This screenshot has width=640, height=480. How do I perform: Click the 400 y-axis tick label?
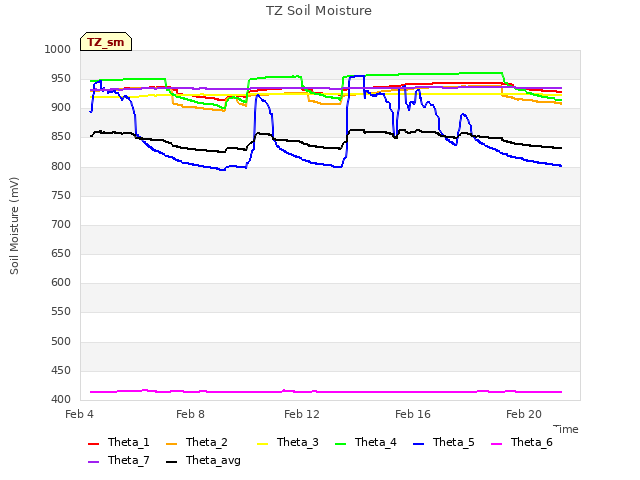[x=61, y=400]
